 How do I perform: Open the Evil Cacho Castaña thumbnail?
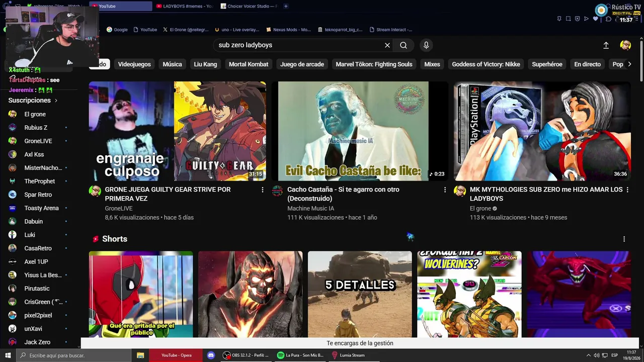(360, 131)
